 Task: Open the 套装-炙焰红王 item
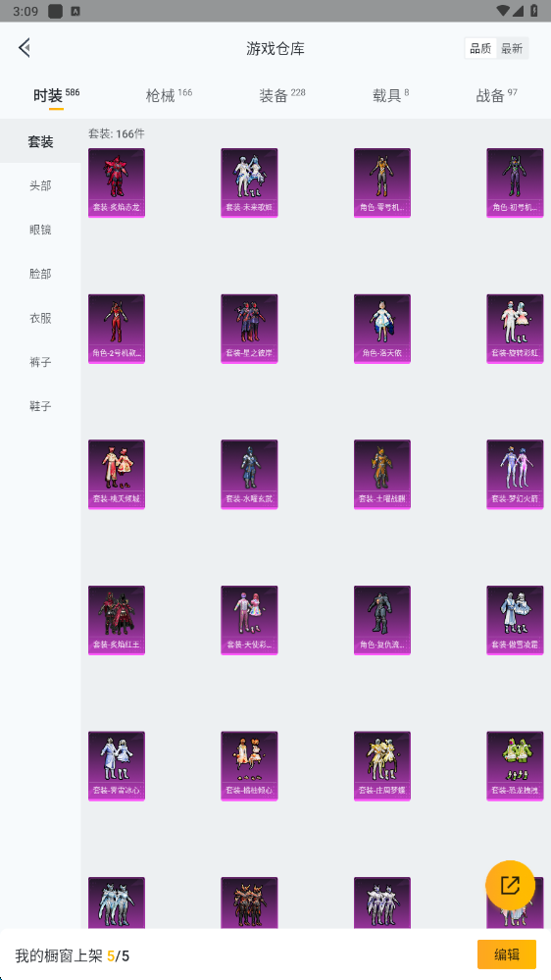coord(117,620)
